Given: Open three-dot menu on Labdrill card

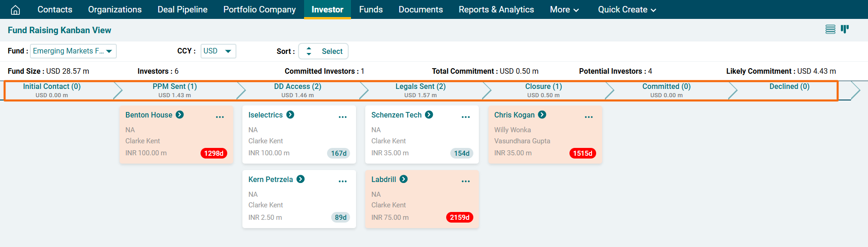Looking at the screenshot, I should tap(466, 181).
